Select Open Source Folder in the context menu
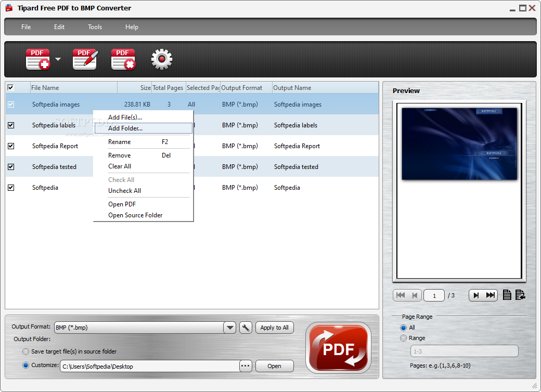 pos(143,215)
